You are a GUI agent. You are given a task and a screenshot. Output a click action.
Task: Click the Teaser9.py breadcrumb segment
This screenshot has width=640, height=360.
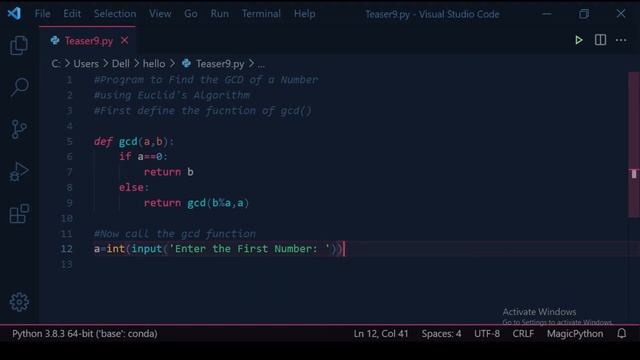point(220,64)
